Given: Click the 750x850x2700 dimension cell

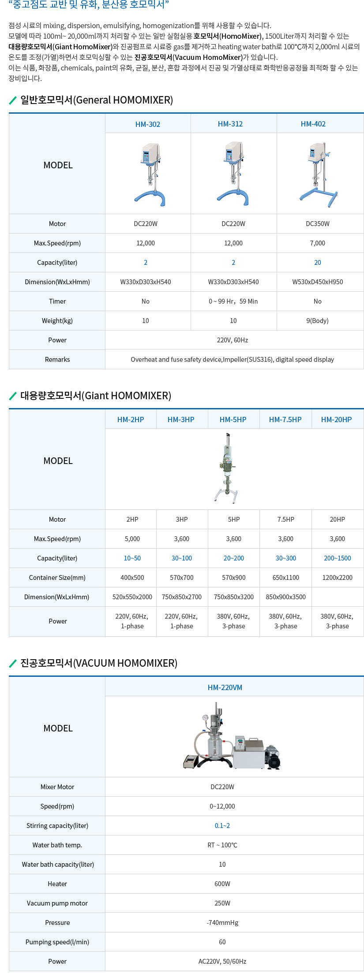Looking at the screenshot, I should coord(182,597).
